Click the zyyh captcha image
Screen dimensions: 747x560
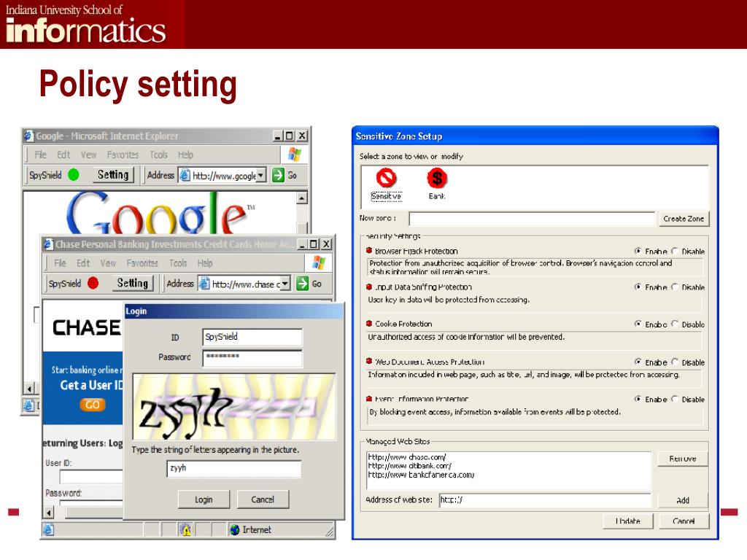[x=234, y=407]
